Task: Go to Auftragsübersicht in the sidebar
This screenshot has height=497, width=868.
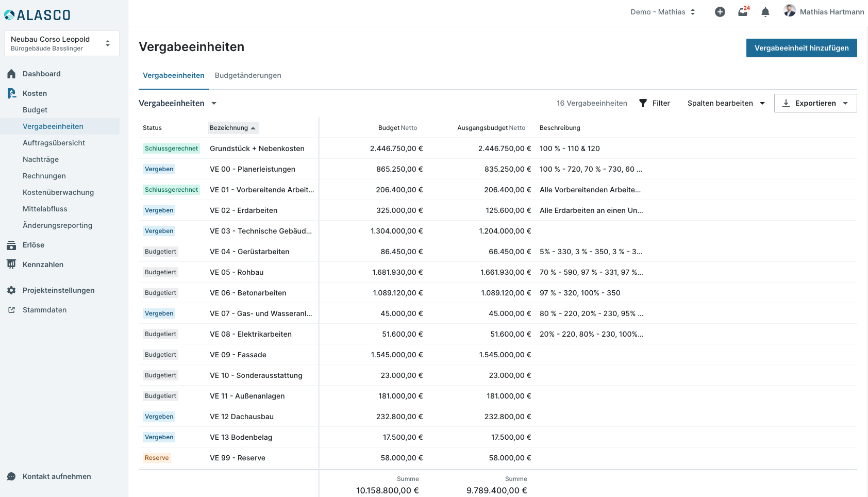Action: 54,143
